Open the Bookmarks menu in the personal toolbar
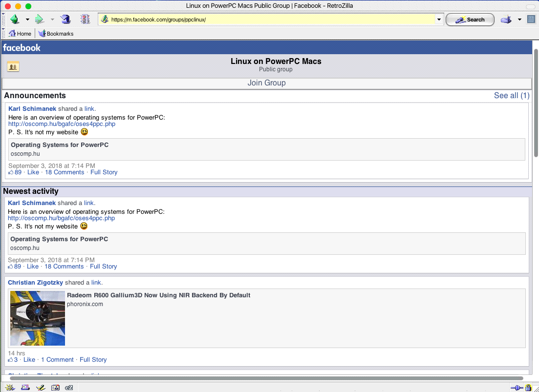The height and width of the screenshot is (392, 539). [x=56, y=34]
